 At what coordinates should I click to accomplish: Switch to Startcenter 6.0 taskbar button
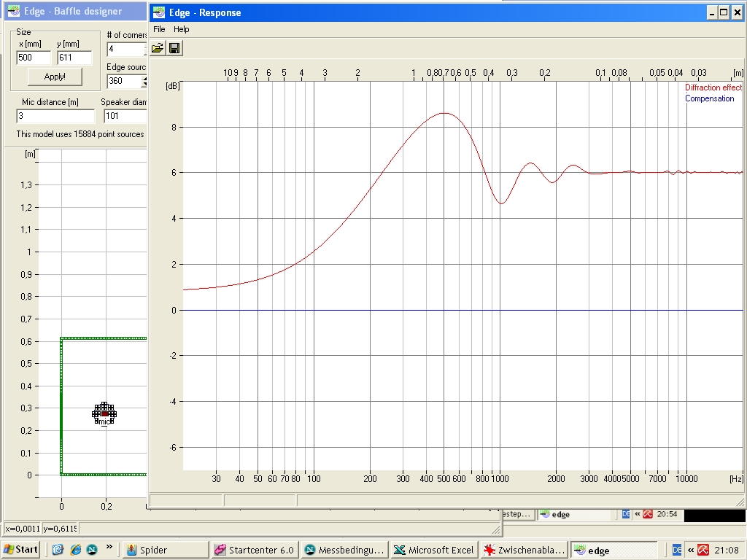255,550
